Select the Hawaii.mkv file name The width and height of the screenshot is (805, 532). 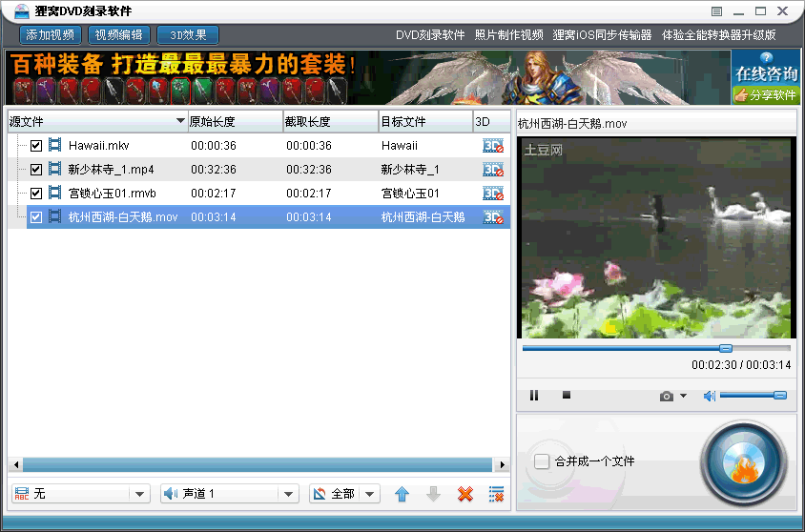pos(98,146)
